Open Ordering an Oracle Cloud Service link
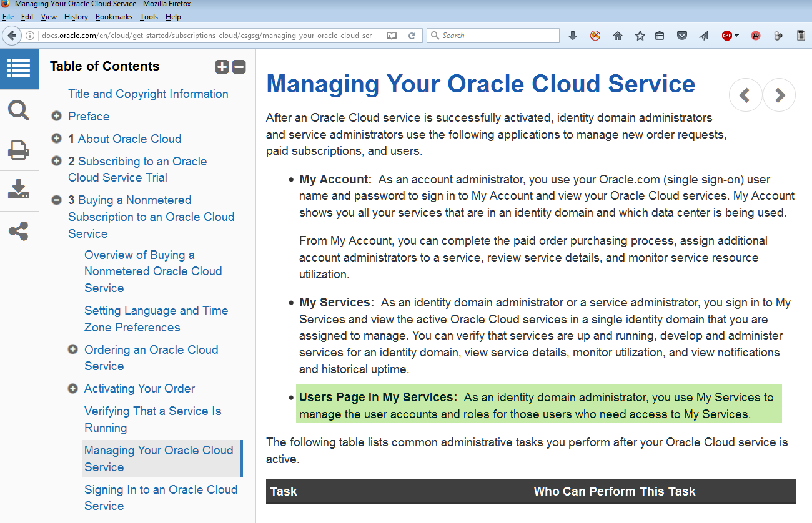This screenshot has width=812, height=523. tap(151, 358)
